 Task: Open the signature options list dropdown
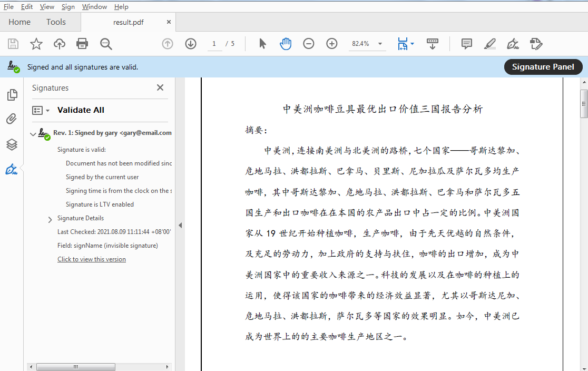pyautogui.click(x=41, y=110)
